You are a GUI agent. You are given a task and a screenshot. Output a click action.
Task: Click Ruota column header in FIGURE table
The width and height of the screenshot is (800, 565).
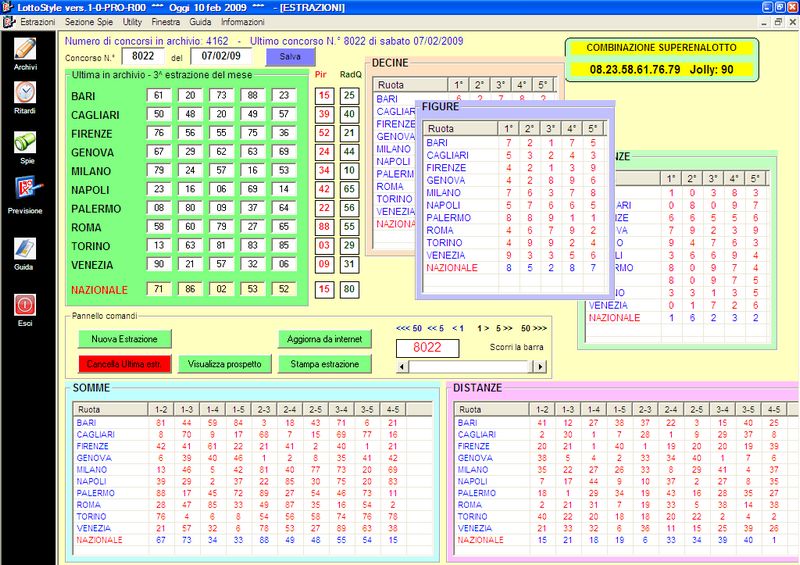(x=461, y=129)
